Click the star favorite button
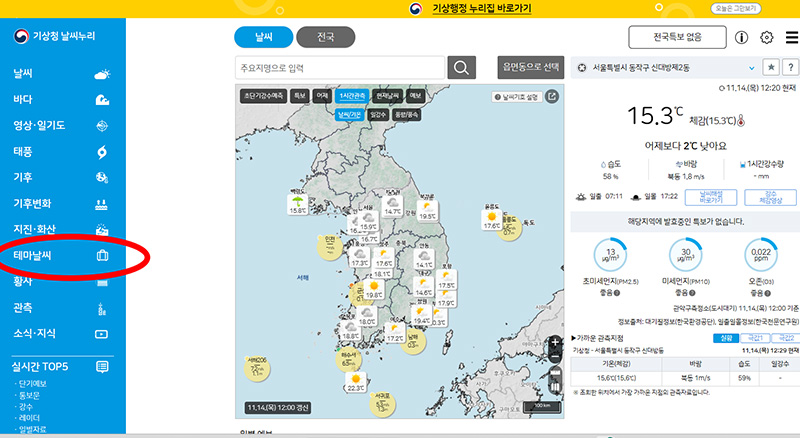 [771, 67]
